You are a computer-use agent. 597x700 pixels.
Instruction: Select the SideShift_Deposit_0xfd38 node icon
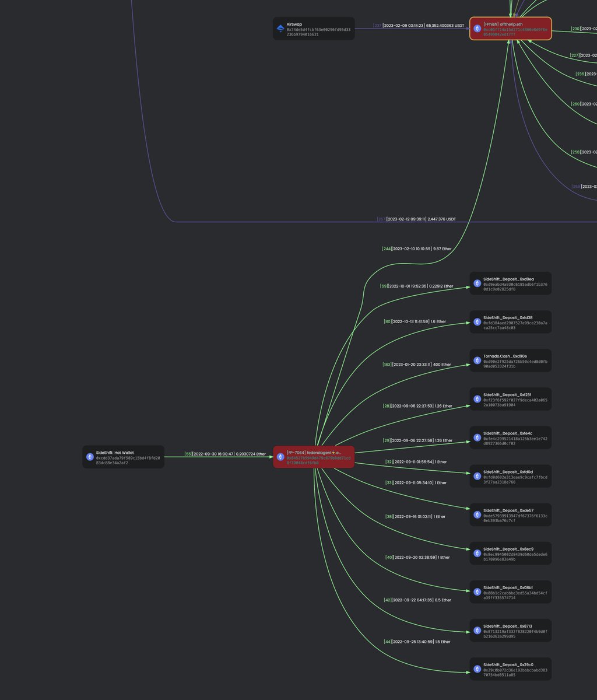[x=477, y=322]
